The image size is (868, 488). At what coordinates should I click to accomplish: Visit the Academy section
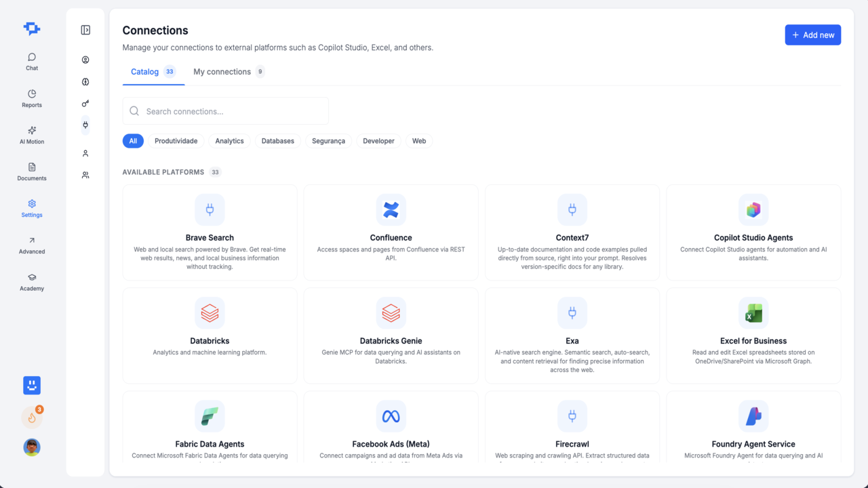click(x=32, y=282)
